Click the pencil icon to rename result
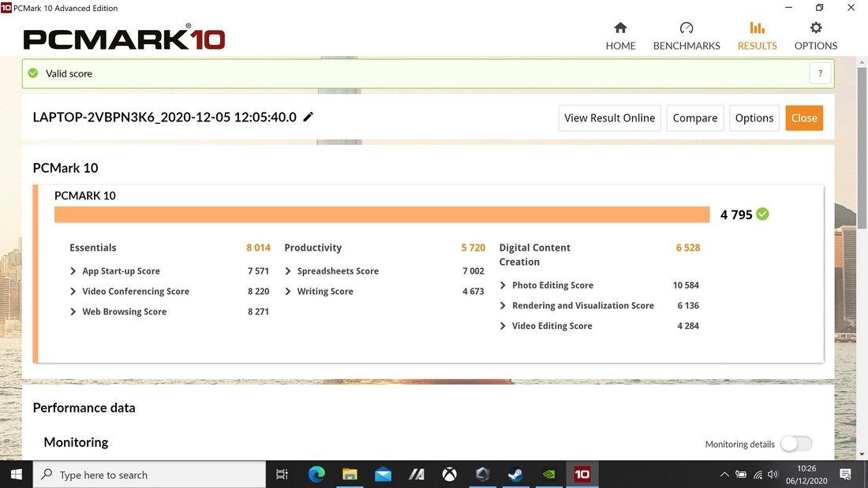 (x=309, y=117)
